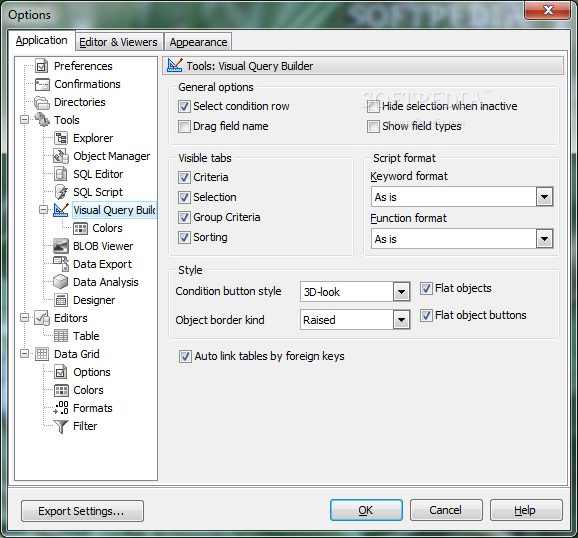Click the Data Export icon

pyautogui.click(x=61, y=264)
